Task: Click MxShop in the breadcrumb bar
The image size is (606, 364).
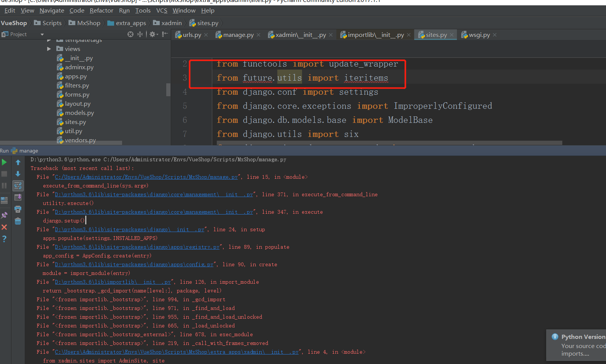Action: 84,23
